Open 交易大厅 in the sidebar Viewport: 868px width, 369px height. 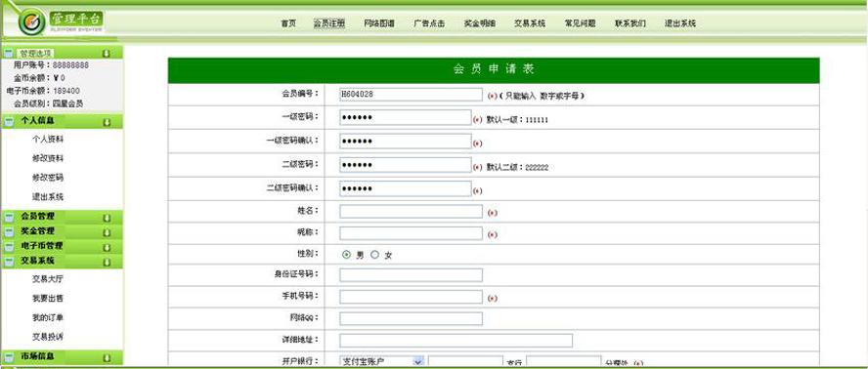tap(48, 279)
